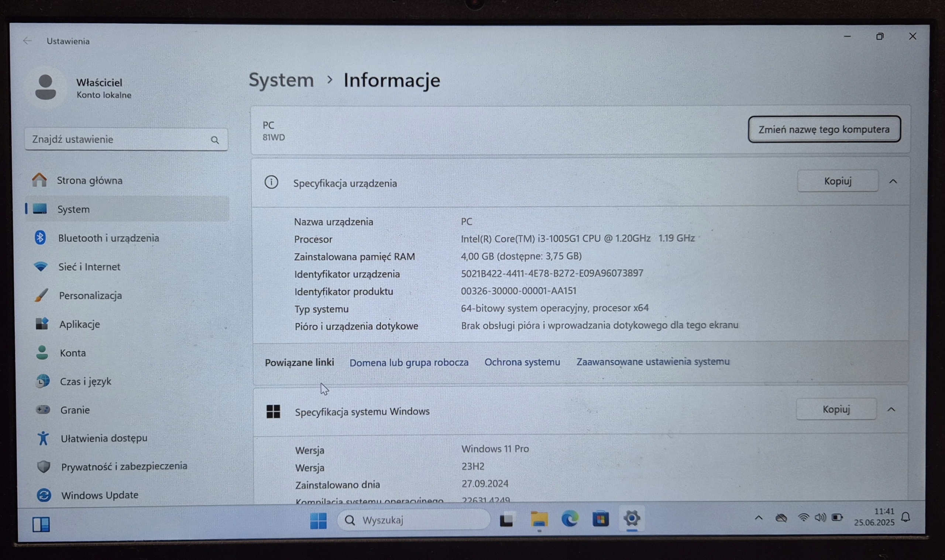Click the Windows Start button
Viewport: 945px width, 560px height.
tap(318, 521)
